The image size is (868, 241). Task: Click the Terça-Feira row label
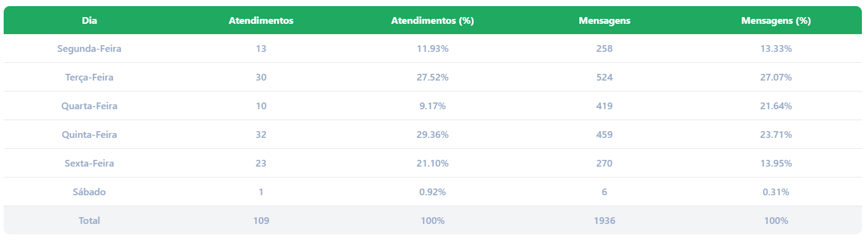click(89, 77)
